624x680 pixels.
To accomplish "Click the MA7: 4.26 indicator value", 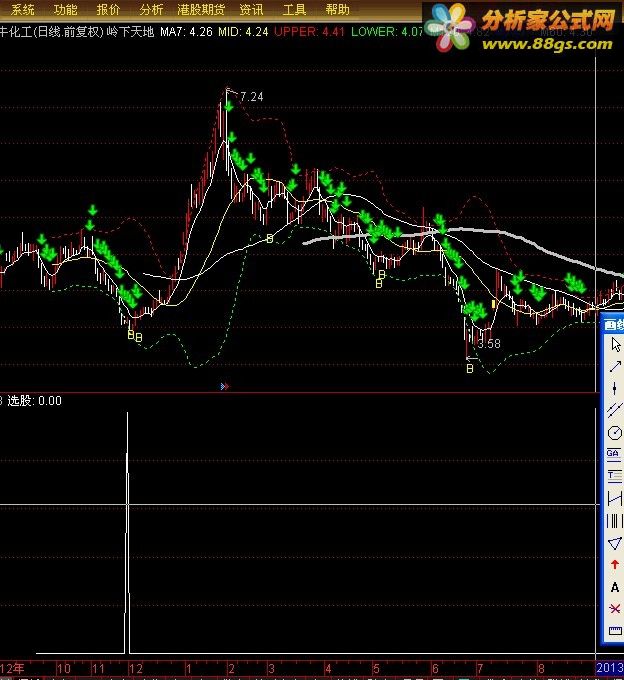I will tap(186, 32).
